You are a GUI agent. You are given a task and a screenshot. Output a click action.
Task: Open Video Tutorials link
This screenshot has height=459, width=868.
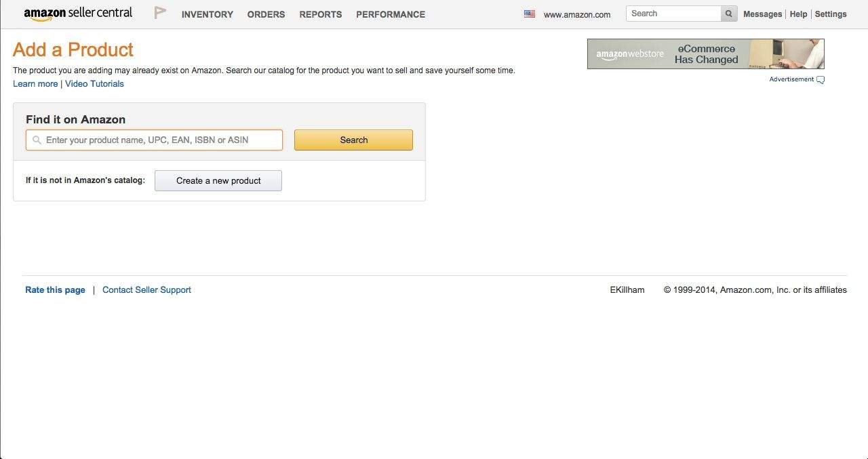click(x=94, y=84)
